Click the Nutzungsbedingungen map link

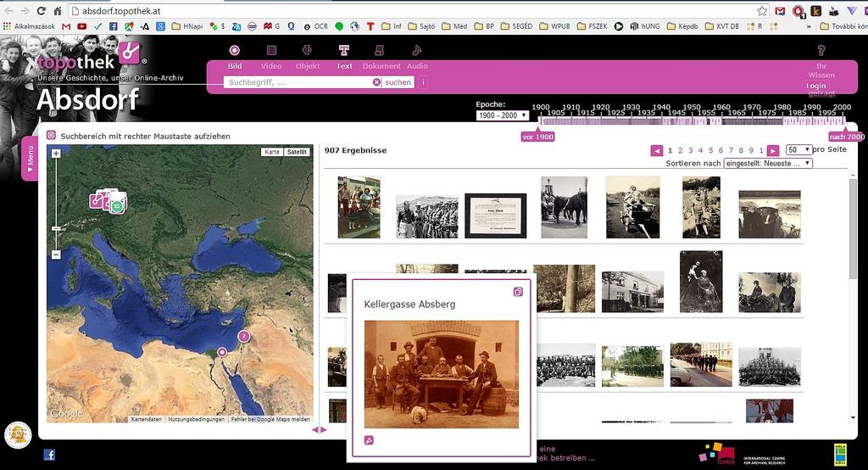197,419
